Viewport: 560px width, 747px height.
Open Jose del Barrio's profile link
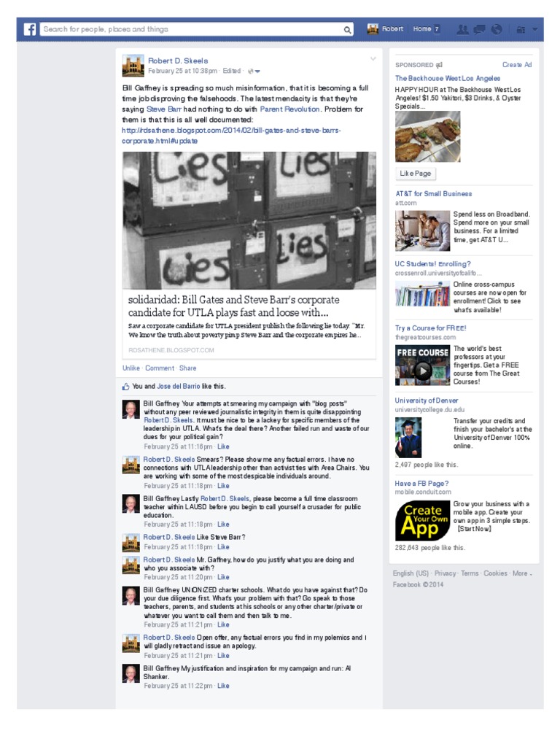point(178,387)
